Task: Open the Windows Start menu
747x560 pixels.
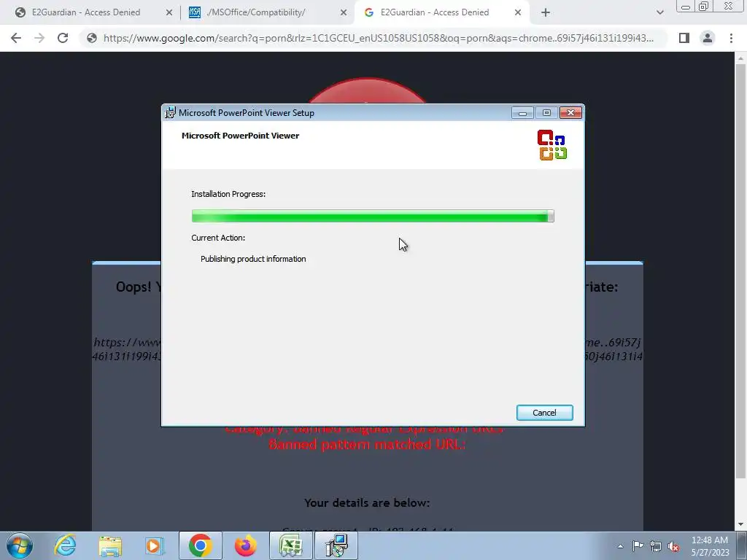Action: coord(20,545)
